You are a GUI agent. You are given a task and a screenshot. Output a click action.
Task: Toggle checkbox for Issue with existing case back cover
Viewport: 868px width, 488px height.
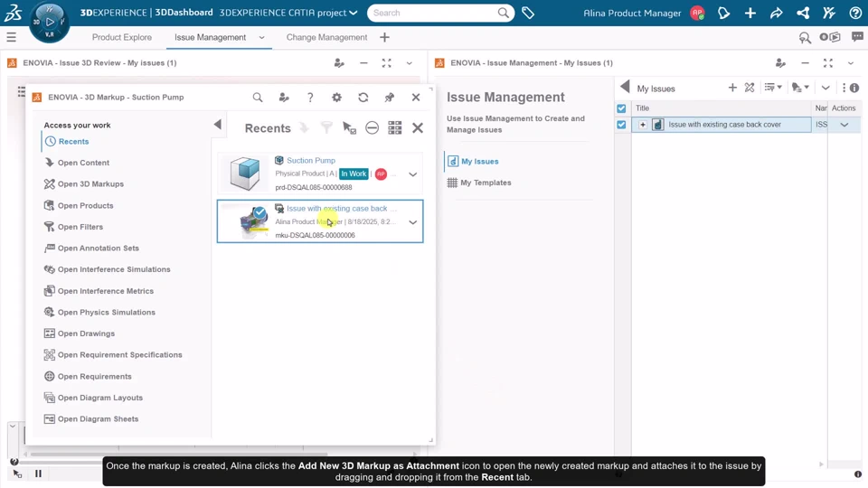coord(621,125)
